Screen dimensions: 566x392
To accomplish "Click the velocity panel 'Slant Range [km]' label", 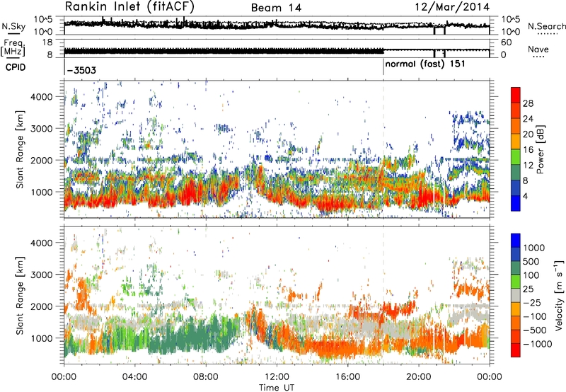I will [20, 295].
